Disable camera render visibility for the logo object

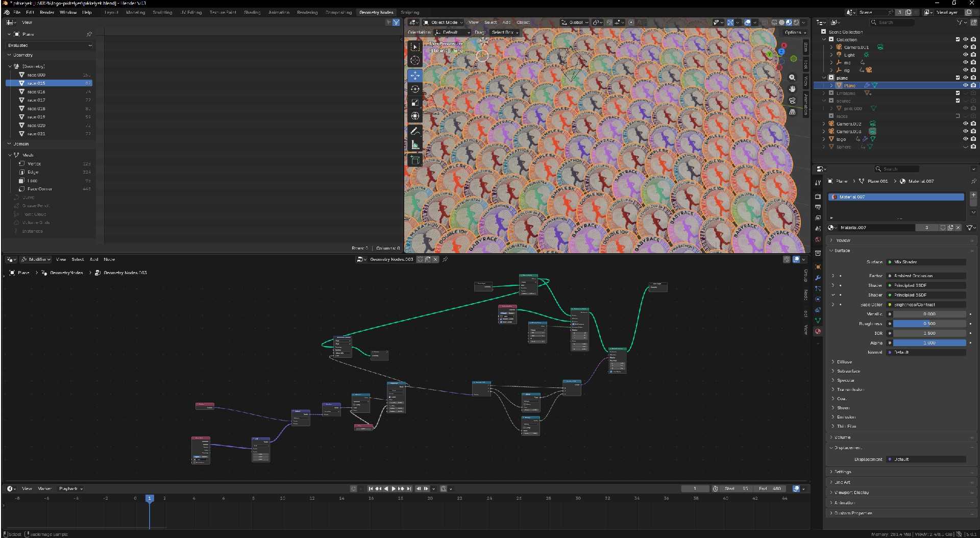[973, 139]
